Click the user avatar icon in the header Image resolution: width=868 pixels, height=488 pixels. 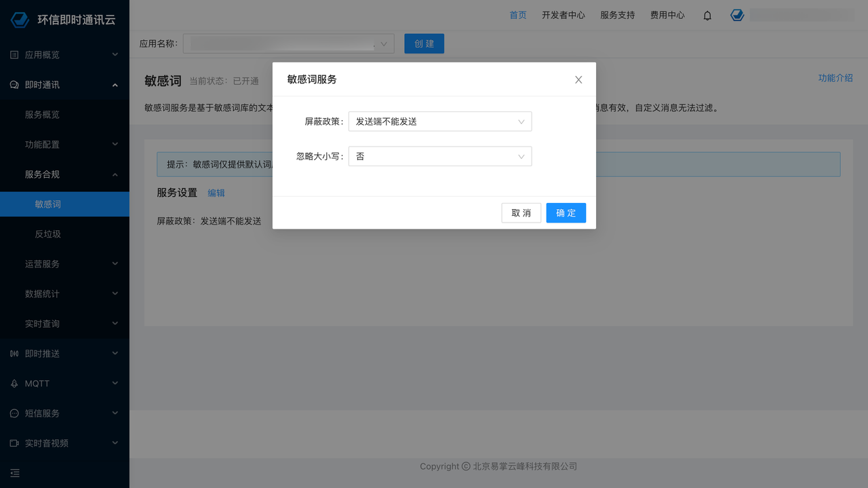point(737,15)
